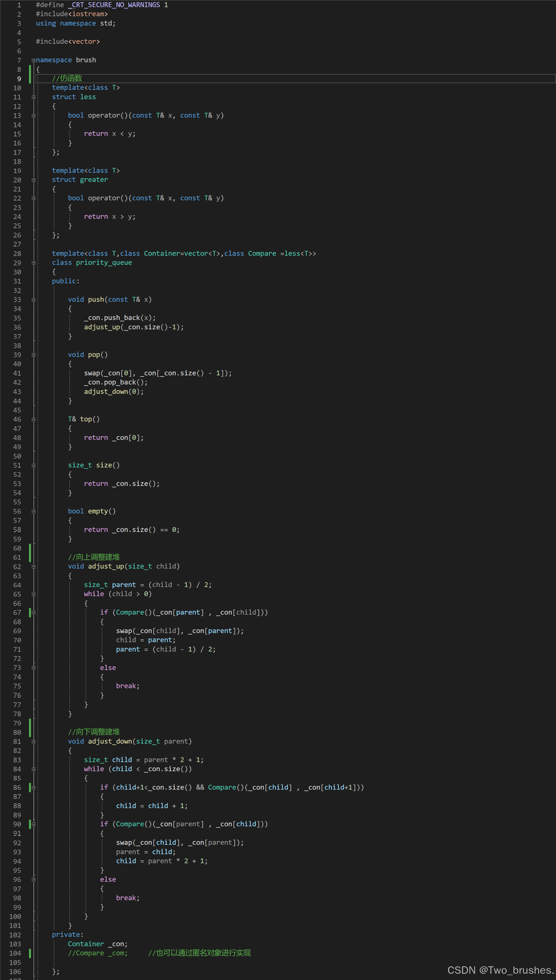Click the //仿函数 comment
The height and width of the screenshot is (980, 556).
point(67,78)
